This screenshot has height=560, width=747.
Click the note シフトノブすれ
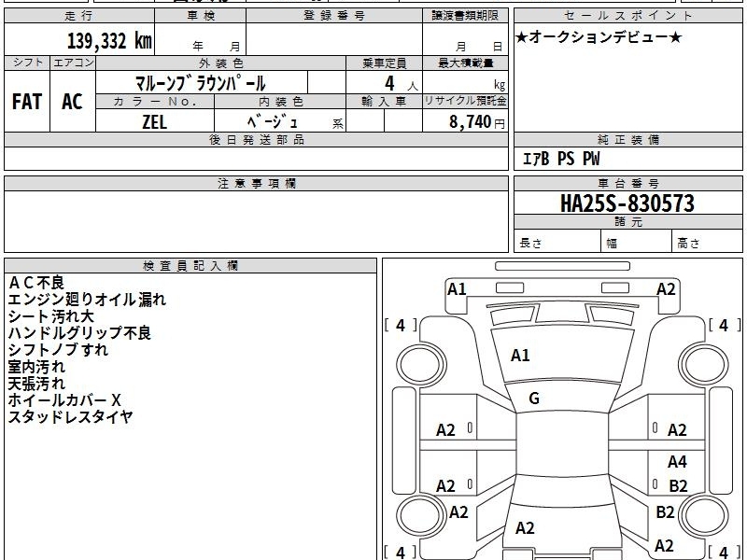(58, 350)
